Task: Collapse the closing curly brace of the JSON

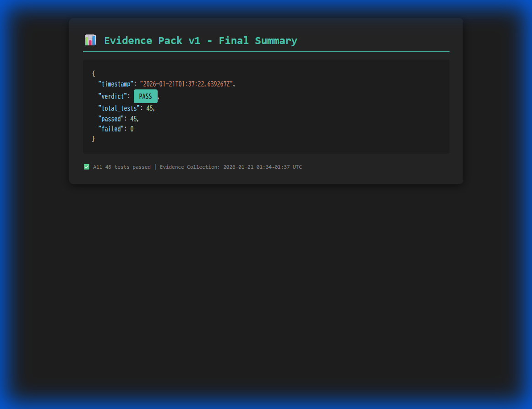Action: point(93,138)
